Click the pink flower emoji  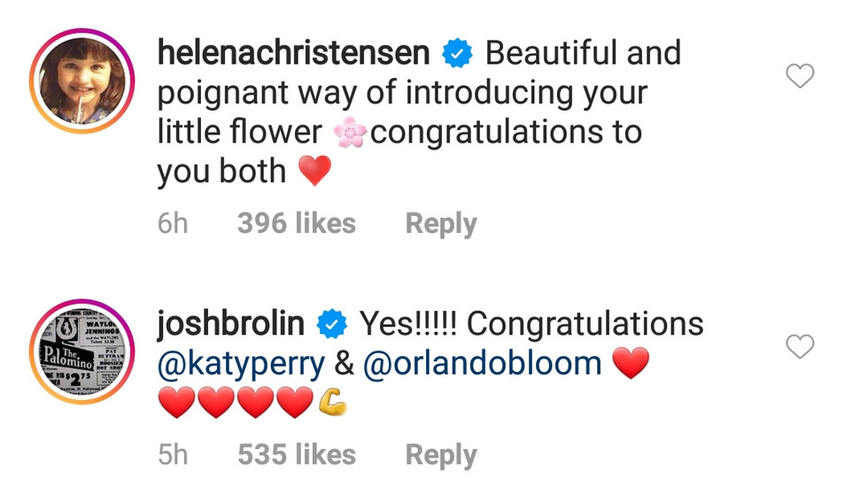point(350,134)
